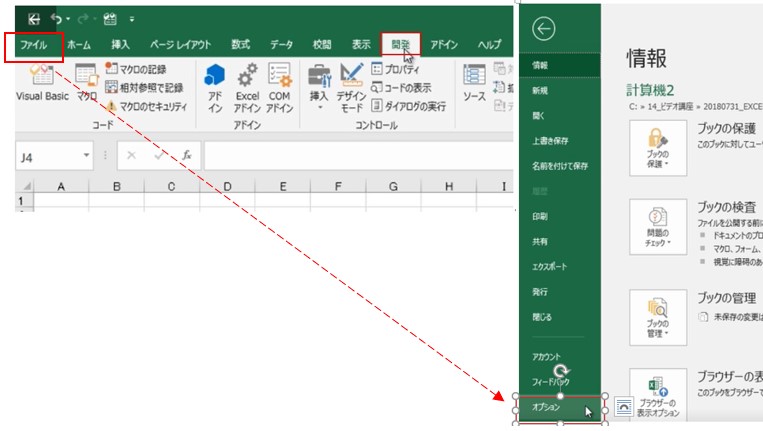This screenshot has width=763, height=431.
Task: Switch to the Home (ホーム) tab
Action: [79, 45]
